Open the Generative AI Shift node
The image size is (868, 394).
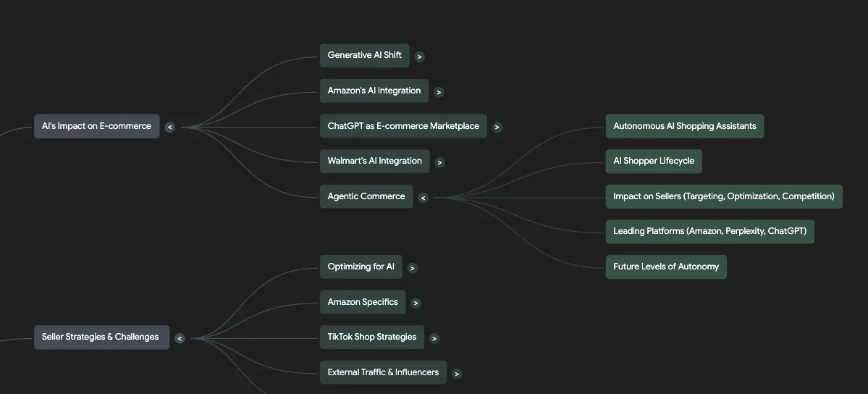(x=365, y=56)
